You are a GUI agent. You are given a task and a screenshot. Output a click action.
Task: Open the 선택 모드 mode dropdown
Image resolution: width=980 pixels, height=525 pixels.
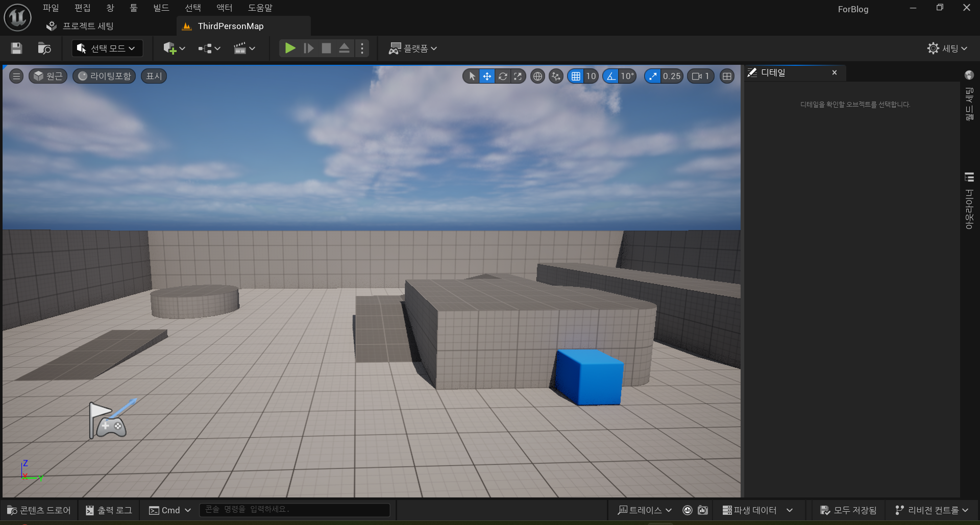click(107, 48)
